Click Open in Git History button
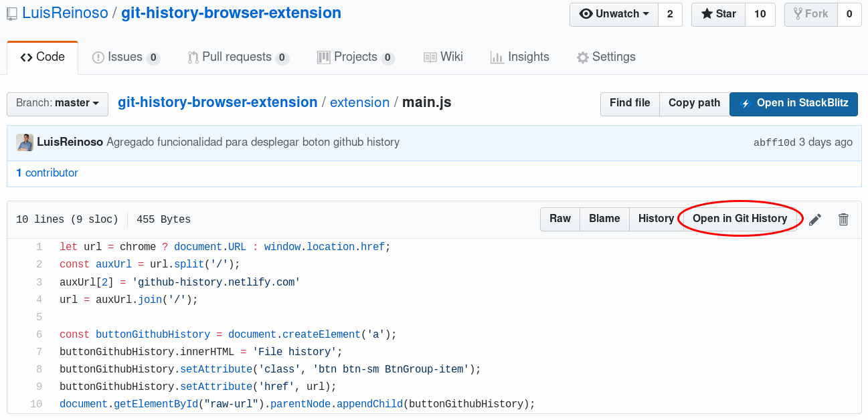The height and width of the screenshot is (420, 868). coord(740,219)
